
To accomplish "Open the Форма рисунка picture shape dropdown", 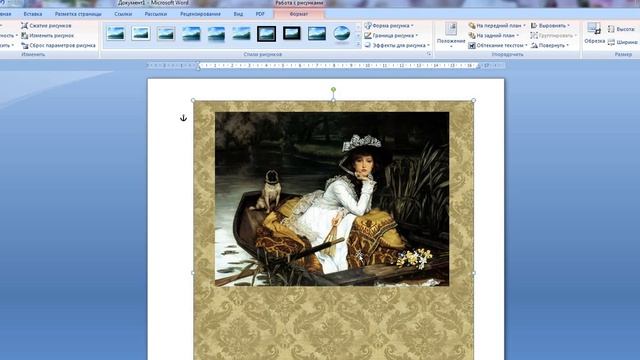I will click(x=389, y=26).
